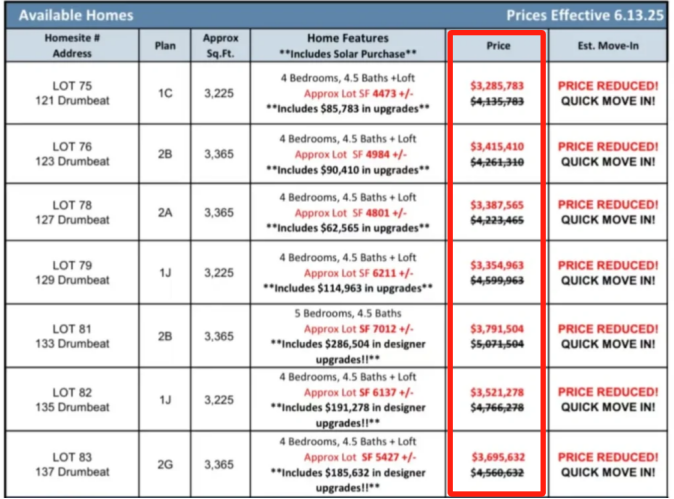Click the 'LOT 82 135 Drumbeat' cell

tap(72, 400)
